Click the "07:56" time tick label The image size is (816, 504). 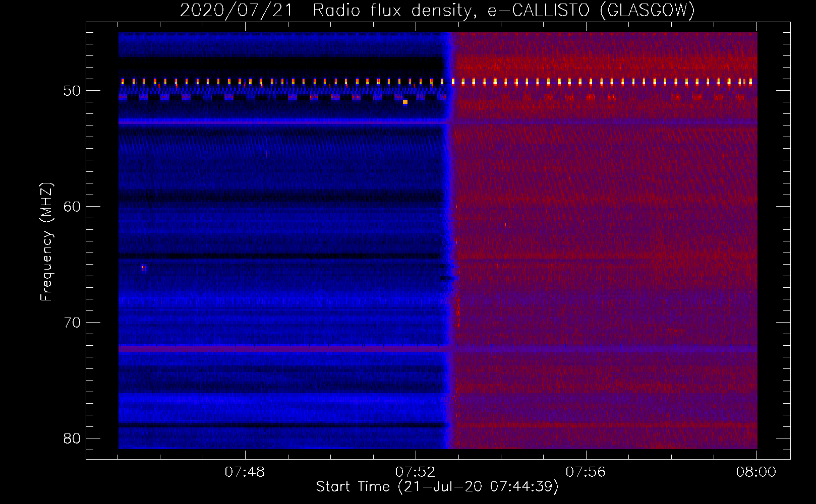click(586, 472)
